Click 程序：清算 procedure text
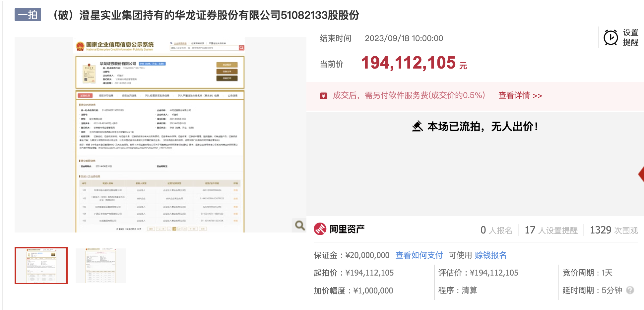Viewport: 644px width, 310px height. click(x=458, y=290)
